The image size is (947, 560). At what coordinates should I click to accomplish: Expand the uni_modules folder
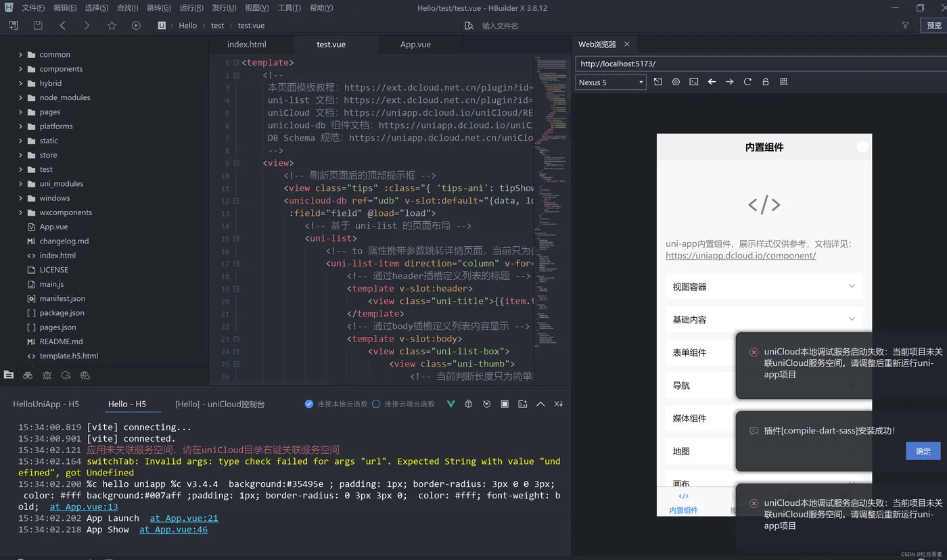[20, 184]
